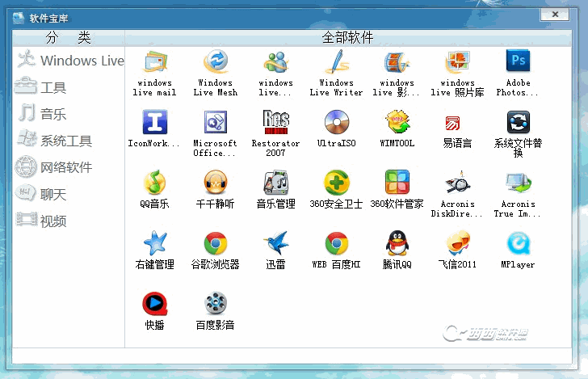Open 360软件管家
Screen dimensions: 588x379
pos(397,182)
